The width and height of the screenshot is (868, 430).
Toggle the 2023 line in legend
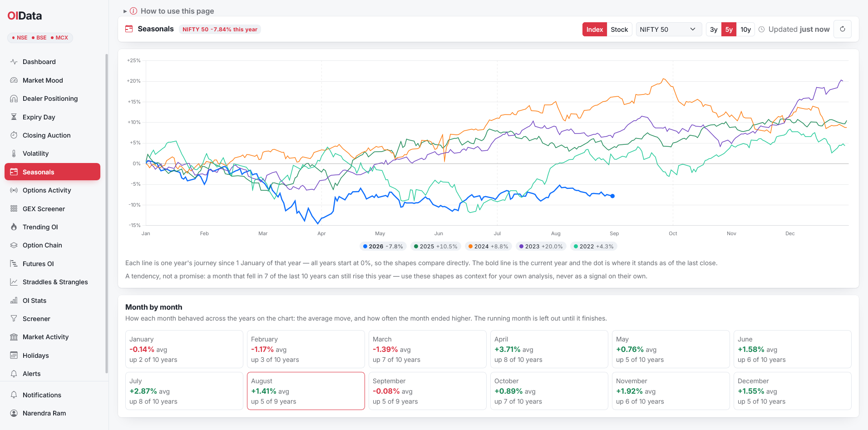point(541,247)
